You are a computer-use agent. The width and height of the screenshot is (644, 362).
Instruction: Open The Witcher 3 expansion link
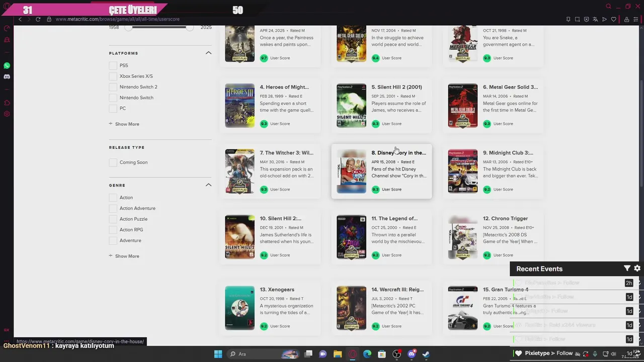[287, 153]
